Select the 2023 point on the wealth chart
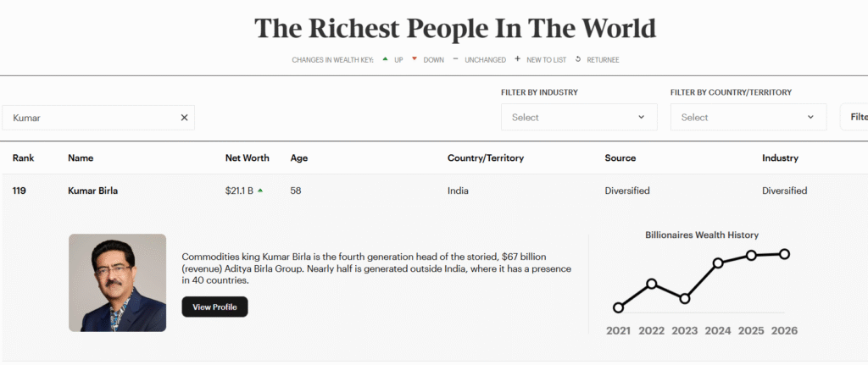The image size is (868, 365). pos(685,299)
